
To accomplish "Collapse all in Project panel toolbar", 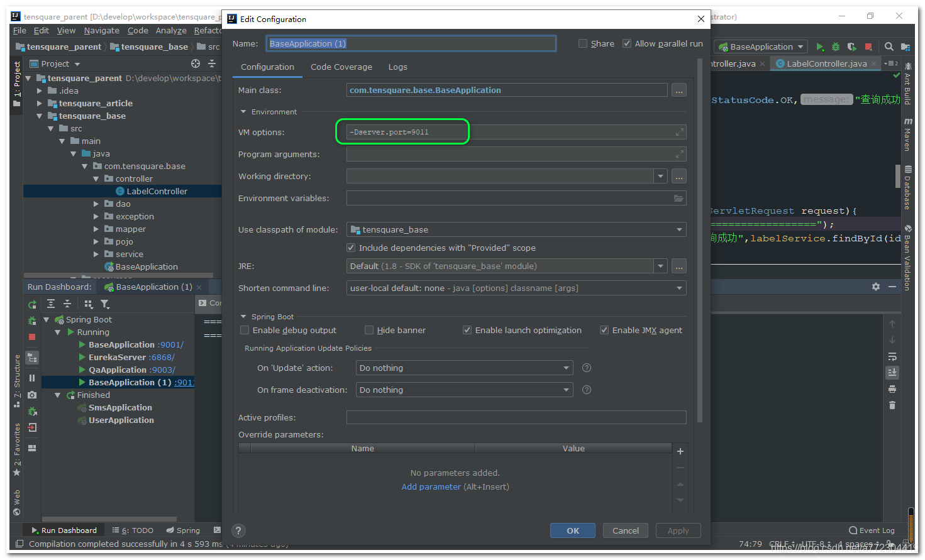I will [x=212, y=63].
